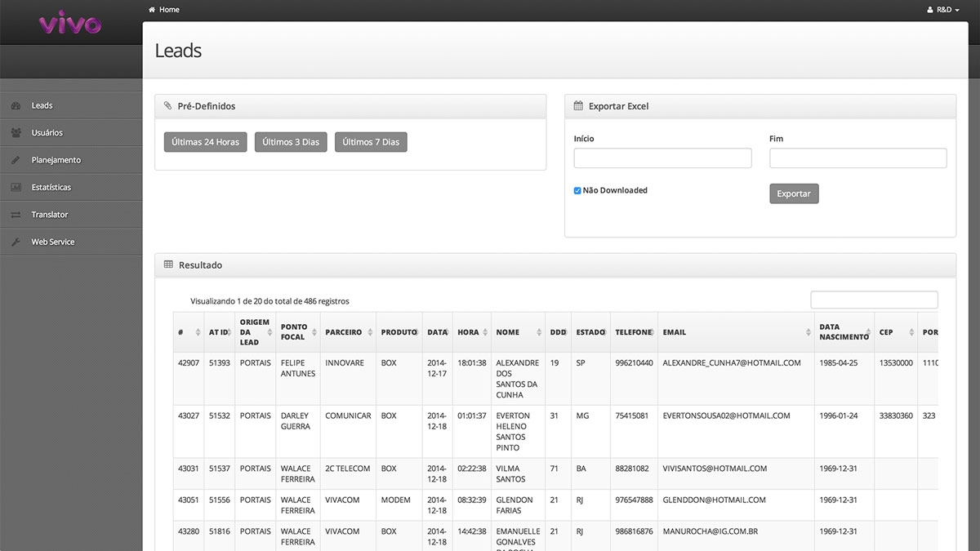The height and width of the screenshot is (551, 980).
Task: Click the user icon beside R&D
Action: click(930, 10)
